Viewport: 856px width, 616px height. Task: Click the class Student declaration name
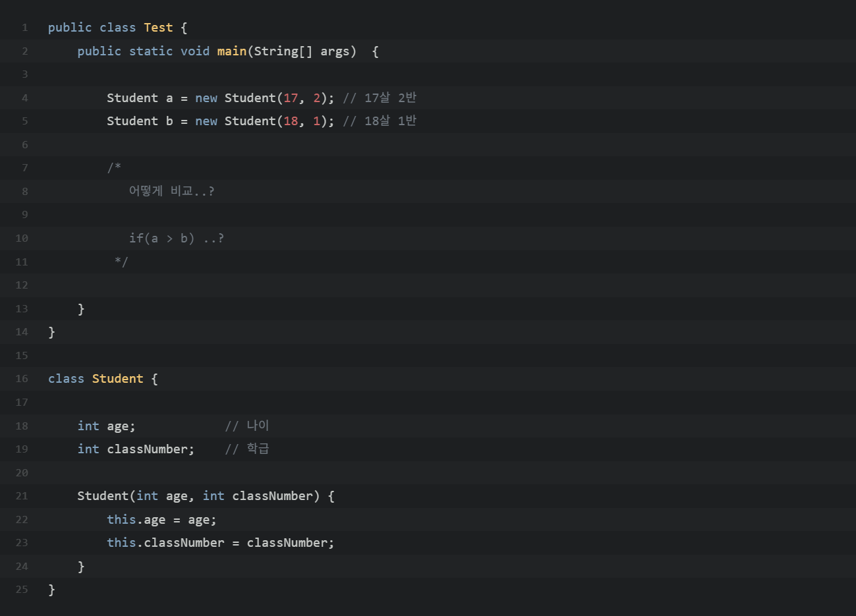point(117,379)
